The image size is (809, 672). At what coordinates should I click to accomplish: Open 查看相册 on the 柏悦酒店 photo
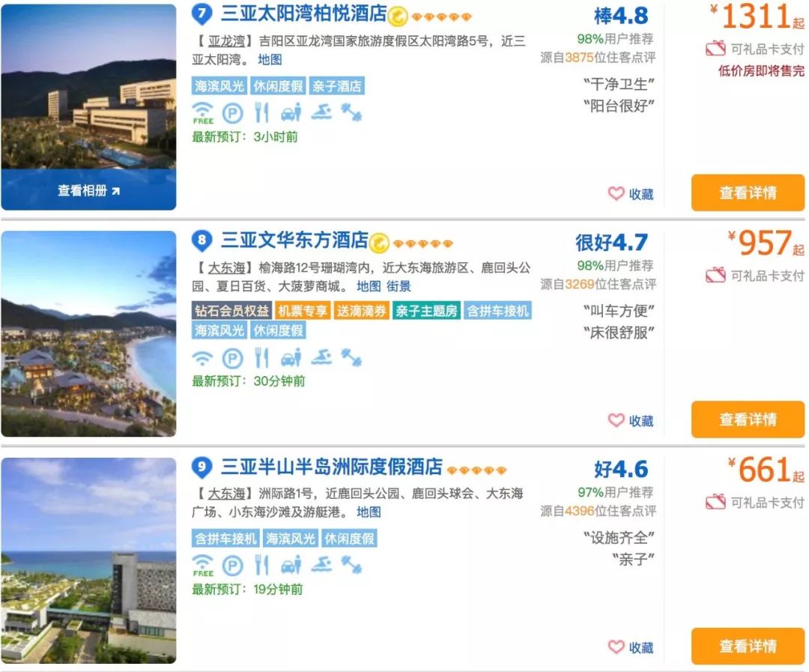(x=88, y=190)
